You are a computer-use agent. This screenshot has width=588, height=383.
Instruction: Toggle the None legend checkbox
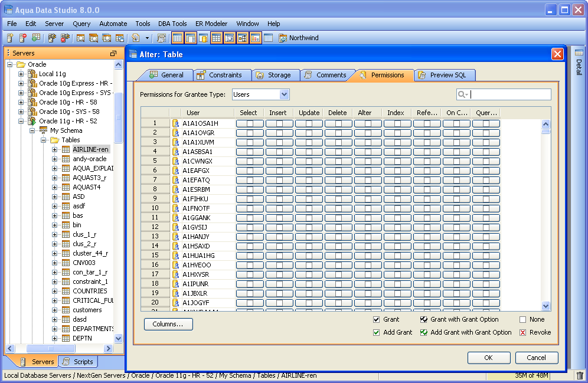(522, 319)
